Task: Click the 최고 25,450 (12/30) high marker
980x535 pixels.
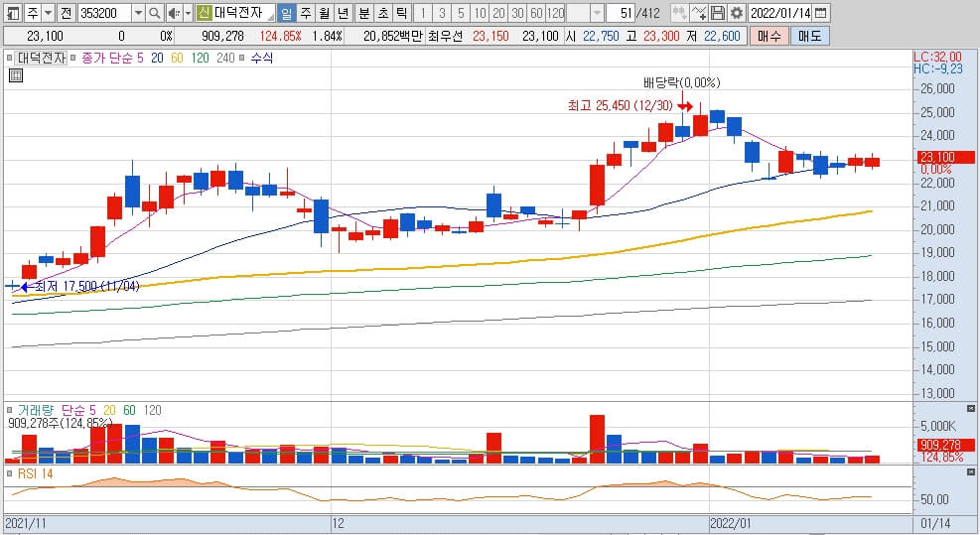Action: pos(620,105)
